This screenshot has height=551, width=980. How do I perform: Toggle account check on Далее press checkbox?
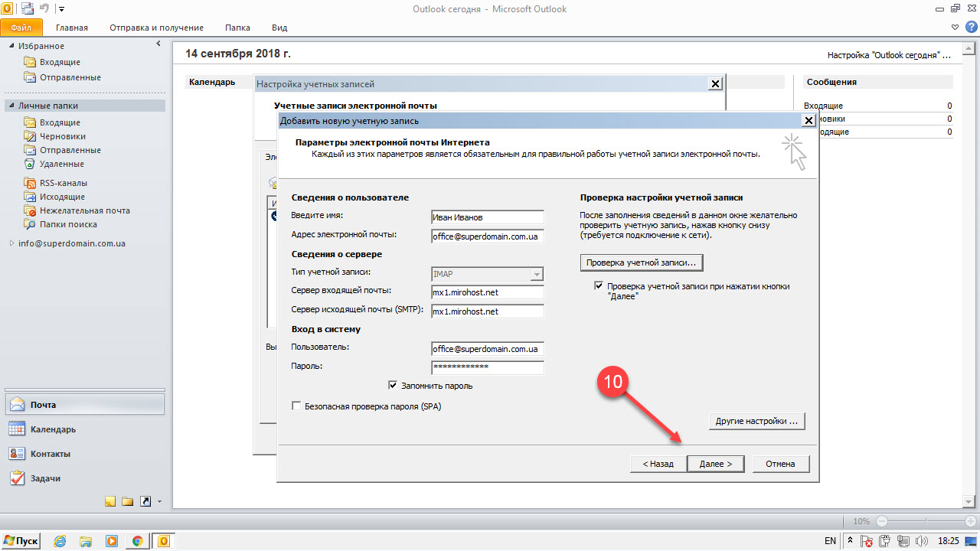pos(599,286)
